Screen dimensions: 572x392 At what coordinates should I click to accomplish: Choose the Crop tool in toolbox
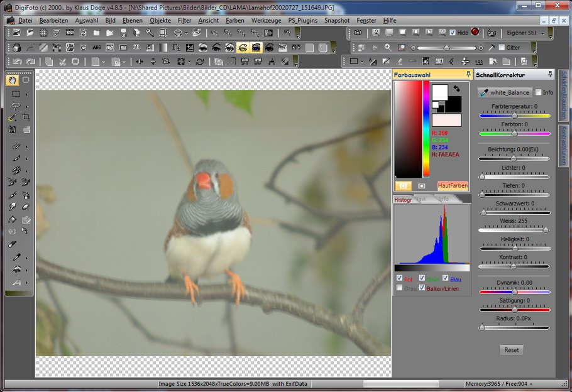pos(26,117)
